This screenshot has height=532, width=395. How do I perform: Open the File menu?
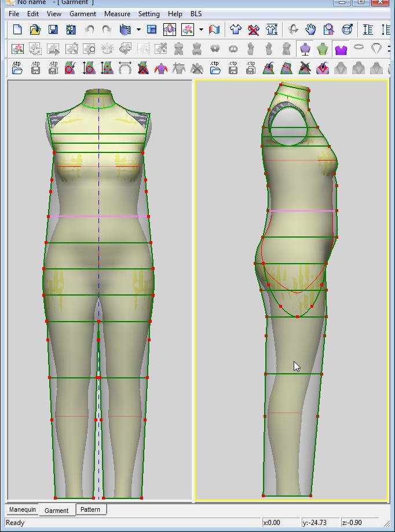click(x=14, y=14)
